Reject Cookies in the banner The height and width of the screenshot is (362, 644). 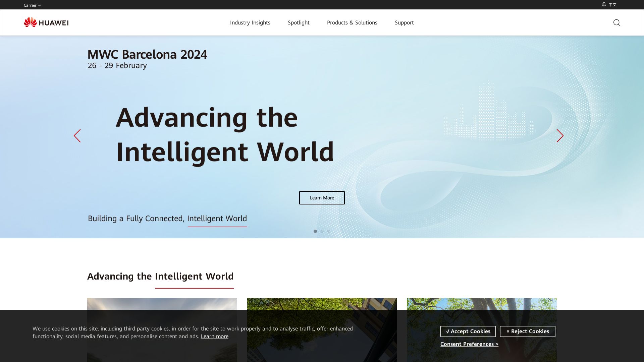coord(527,331)
